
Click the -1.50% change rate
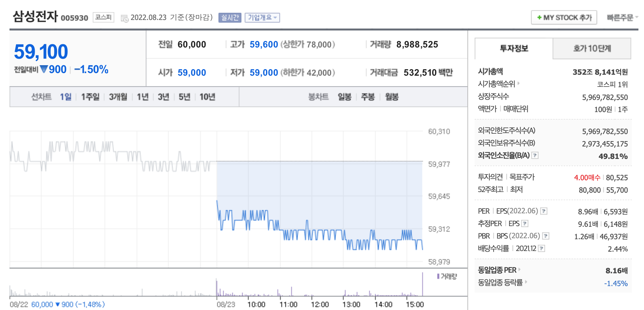[91, 69]
